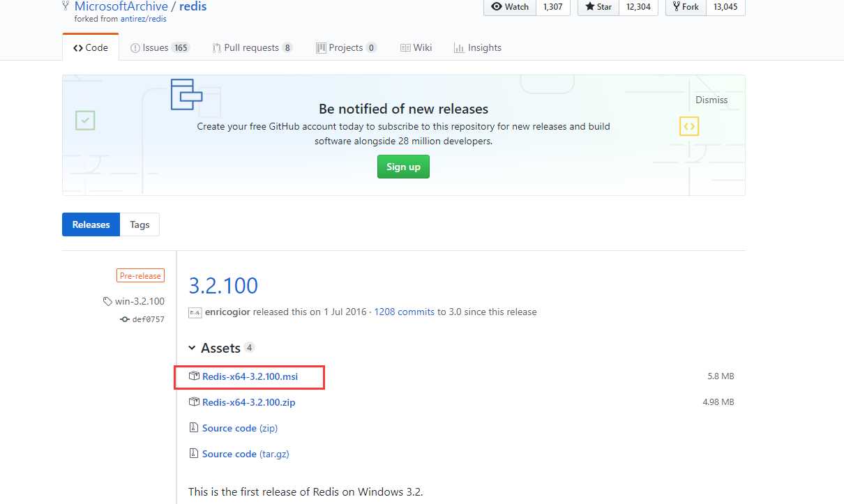The height and width of the screenshot is (504, 844).
Task: Click the enricogior avatar image
Action: tap(195, 312)
